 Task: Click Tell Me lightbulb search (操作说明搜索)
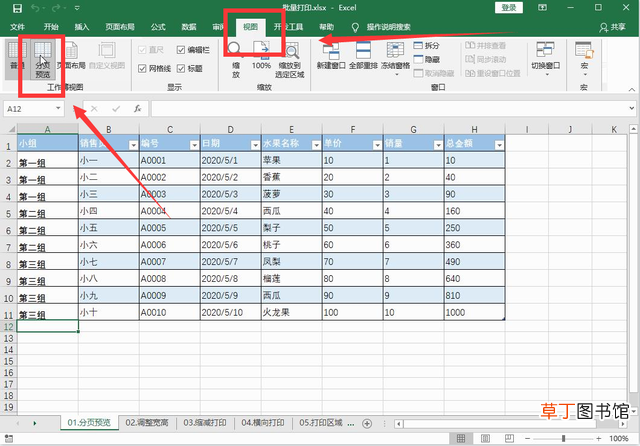[x=381, y=27]
